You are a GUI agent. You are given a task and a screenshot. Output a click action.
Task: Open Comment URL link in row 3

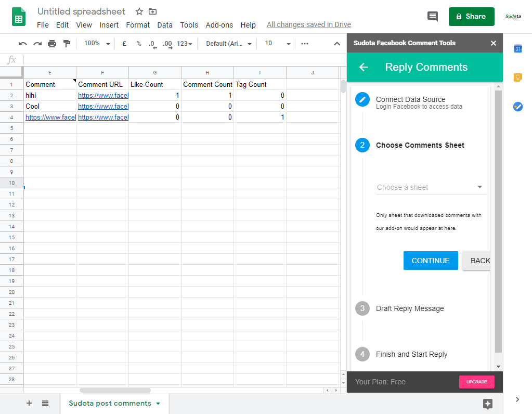pos(103,106)
